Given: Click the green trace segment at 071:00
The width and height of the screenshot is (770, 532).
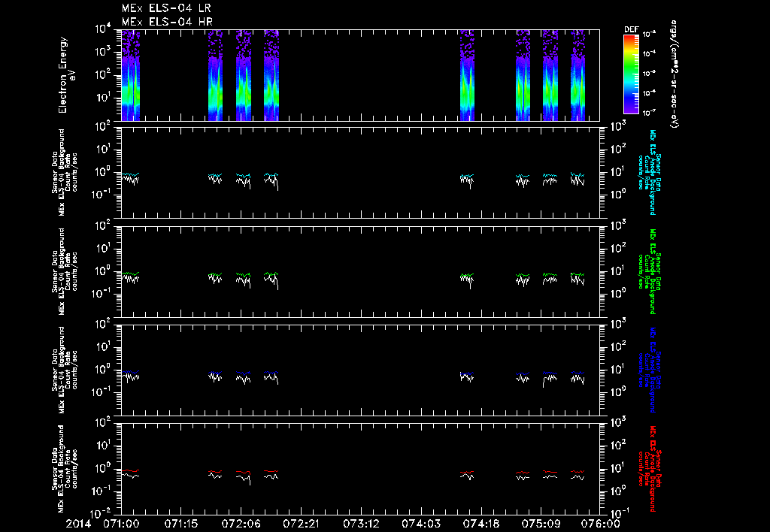Looking at the screenshot, I should [130, 274].
